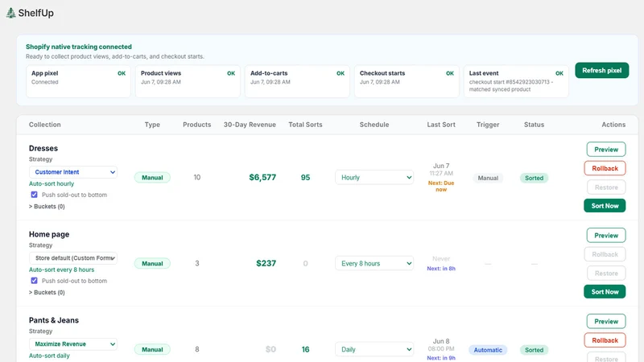The width and height of the screenshot is (644, 362).
Task: Click the Total Sorts column header
Action: coord(305,125)
